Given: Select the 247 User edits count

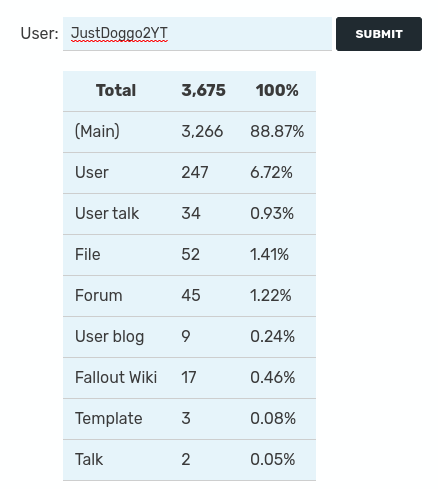Looking at the screenshot, I should click(195, 172).
